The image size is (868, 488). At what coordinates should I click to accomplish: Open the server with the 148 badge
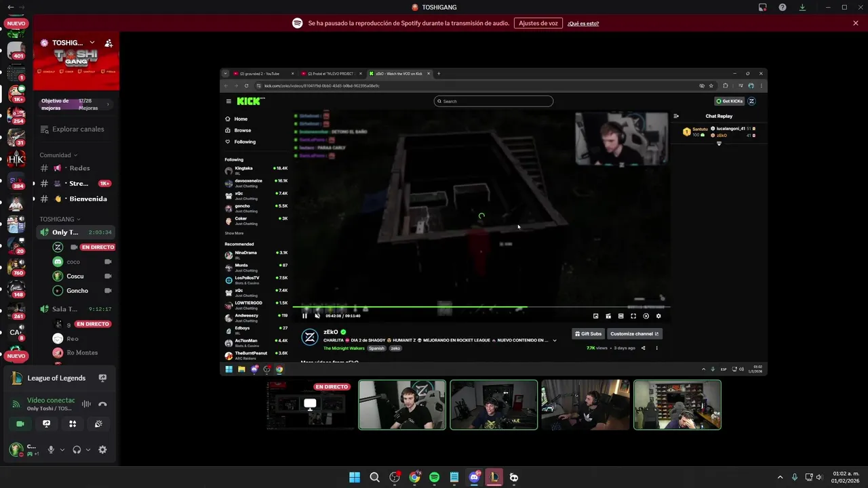(16, 288)
